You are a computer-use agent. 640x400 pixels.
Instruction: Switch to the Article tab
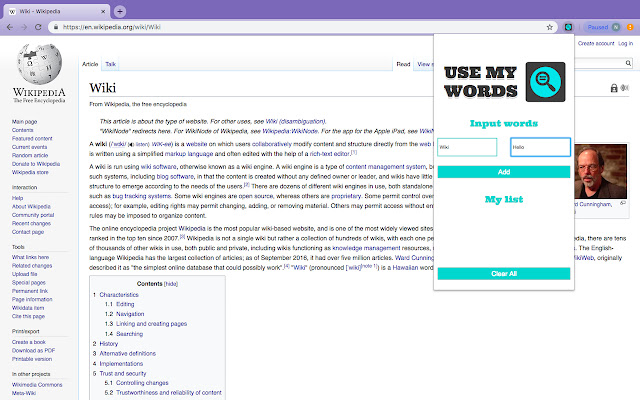point(90,64)
